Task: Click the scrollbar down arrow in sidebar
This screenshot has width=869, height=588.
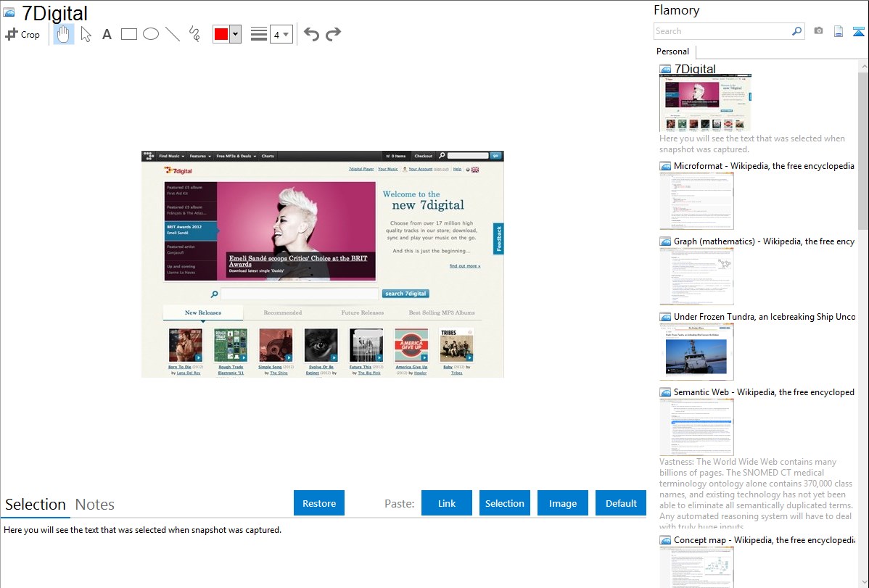Action: pyautogui.click(x=863, y=582)
